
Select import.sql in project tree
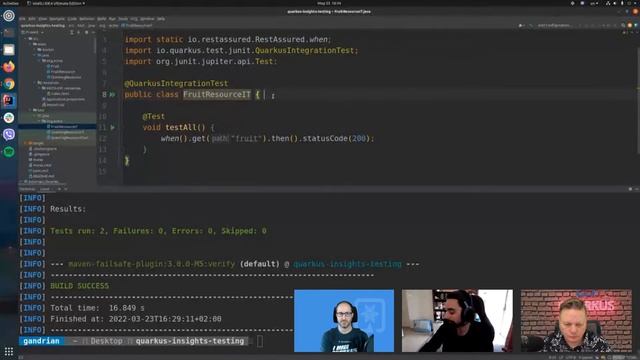click(53, 104)
